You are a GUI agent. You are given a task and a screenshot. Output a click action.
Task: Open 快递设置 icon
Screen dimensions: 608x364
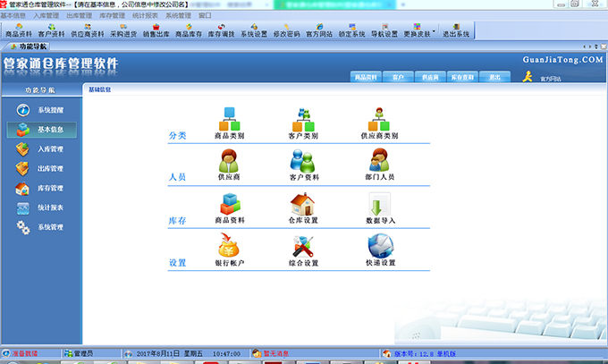(x=380, y=250)
